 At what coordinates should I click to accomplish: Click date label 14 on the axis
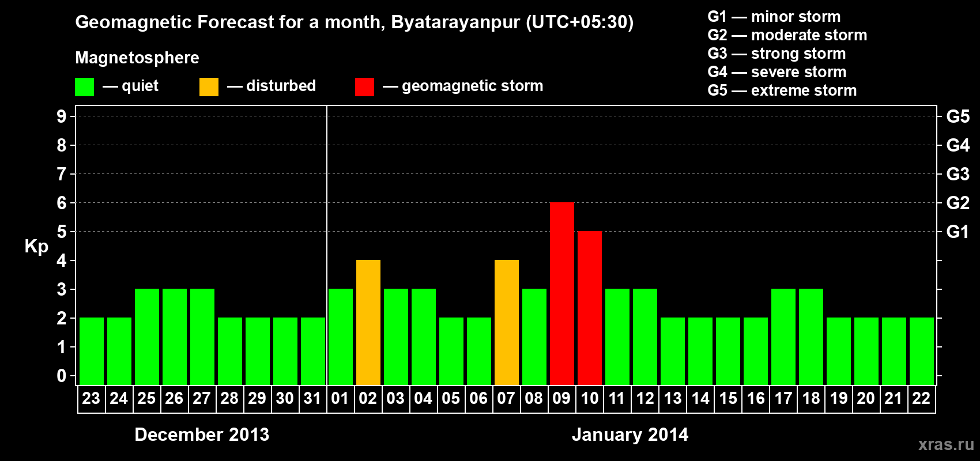tap(700, 399)
